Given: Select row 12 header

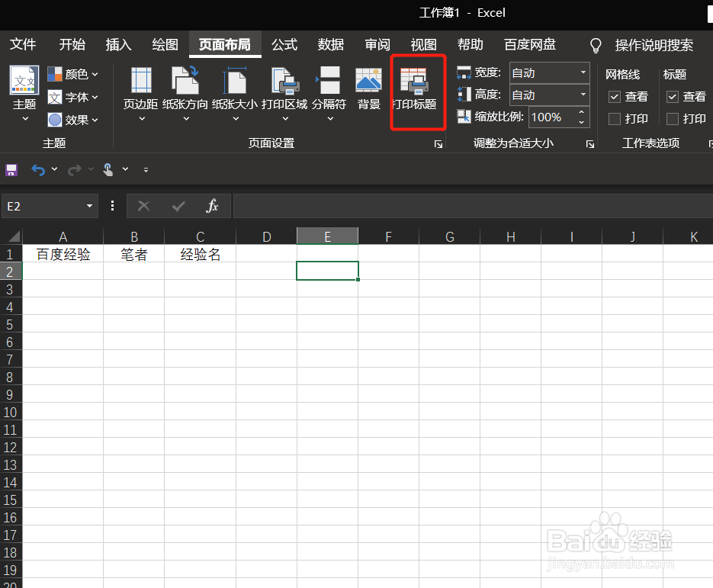Looking at the screenshot, I should tap(11, 448).
